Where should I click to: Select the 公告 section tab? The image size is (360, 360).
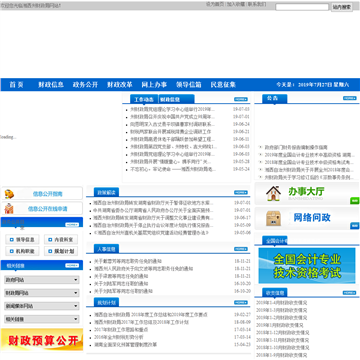pyautogui.click(x=275, y=98)
